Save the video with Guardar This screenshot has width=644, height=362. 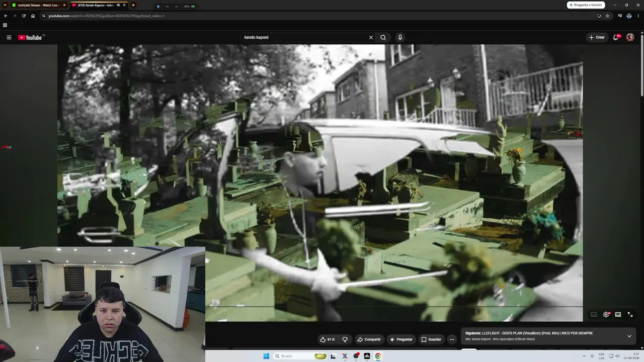pos(431,339)
